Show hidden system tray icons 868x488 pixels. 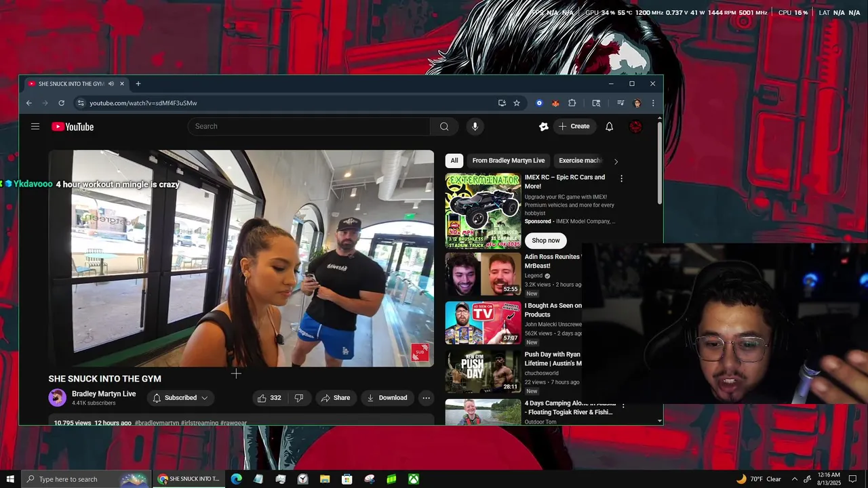[x=794, y=479]
